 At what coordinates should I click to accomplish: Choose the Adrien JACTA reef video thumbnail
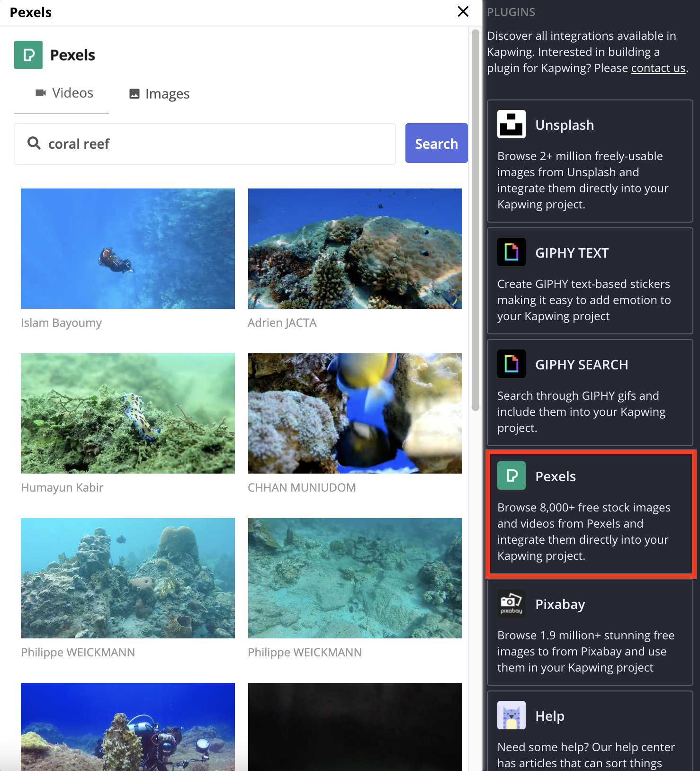click(355, 249)
